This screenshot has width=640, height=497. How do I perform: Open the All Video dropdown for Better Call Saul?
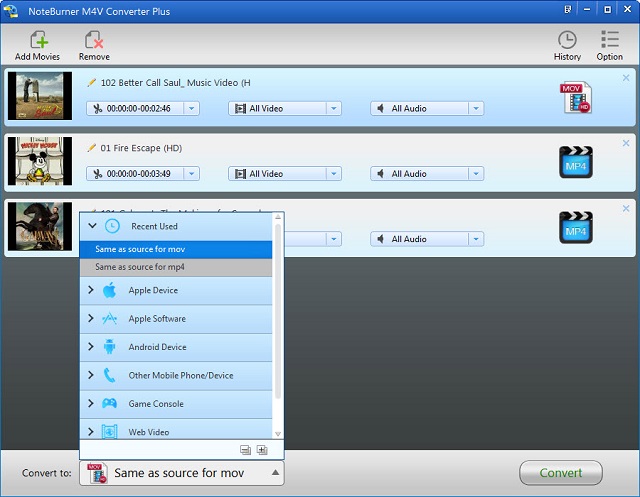333,109
